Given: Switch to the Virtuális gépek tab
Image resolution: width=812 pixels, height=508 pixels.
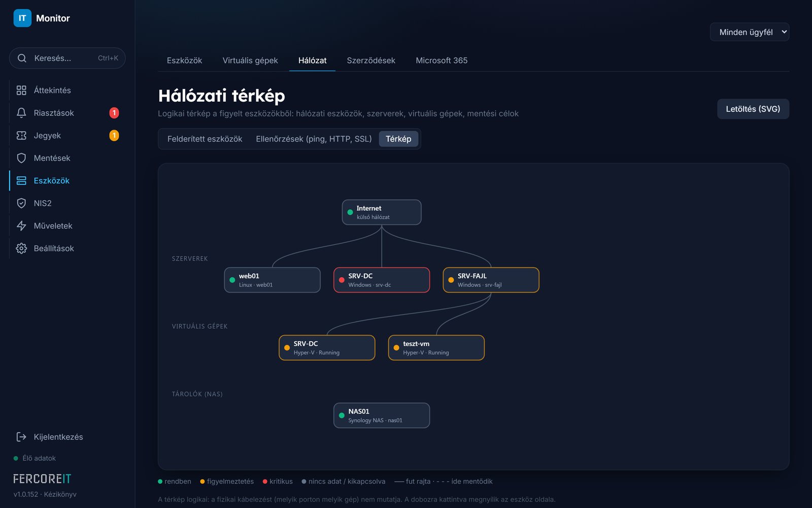Looking at the screenshot, I should pos(250,60).
